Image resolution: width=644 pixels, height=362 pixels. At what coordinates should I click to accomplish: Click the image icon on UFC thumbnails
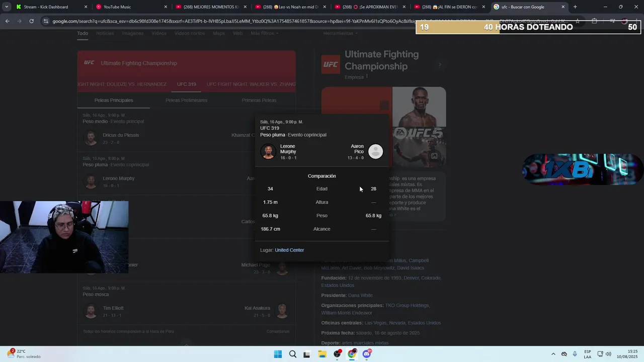434,156
